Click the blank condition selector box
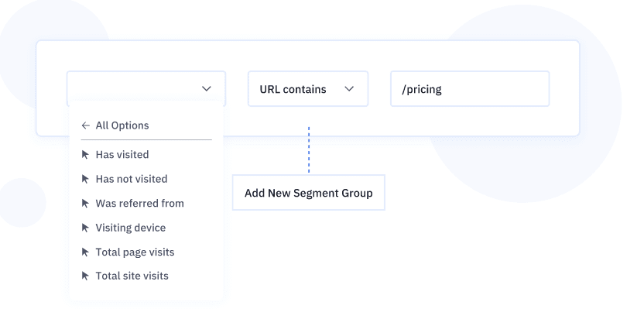Image resolution: width=644 pixels, height=309 pixels. [146, 89]
